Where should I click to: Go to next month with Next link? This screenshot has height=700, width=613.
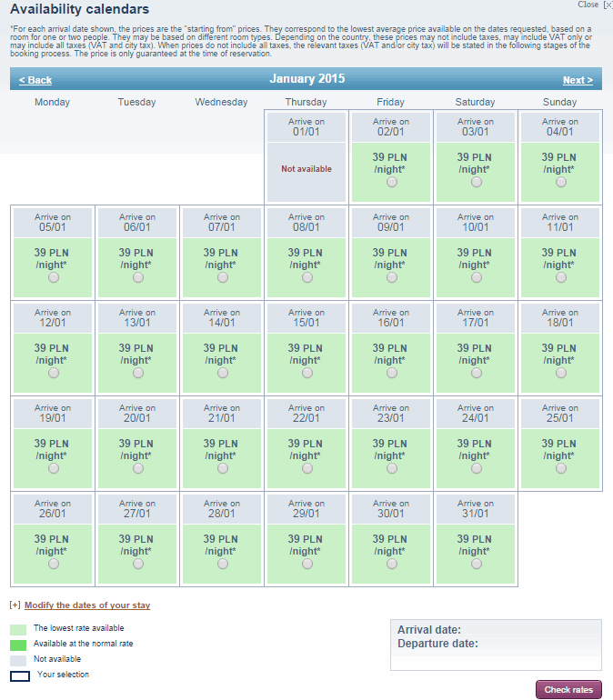[578, 80]
